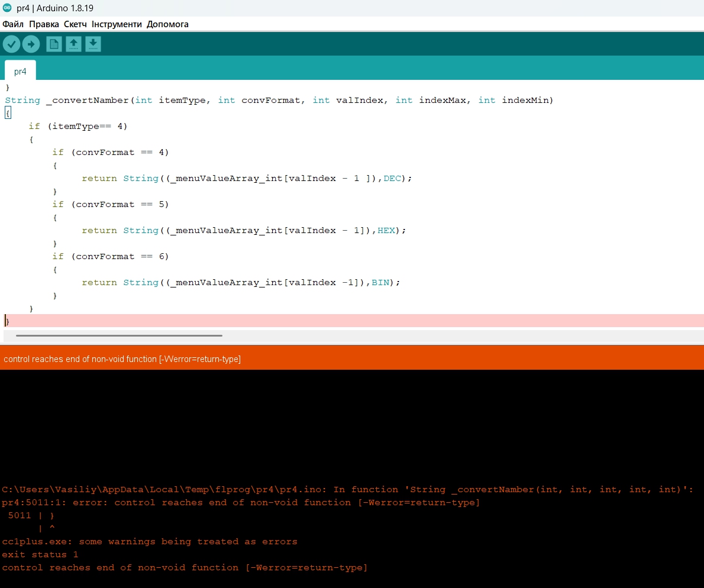The image size is (704, 588).
Task: Select the pr4 sketch tab
Action: point(20,71)
